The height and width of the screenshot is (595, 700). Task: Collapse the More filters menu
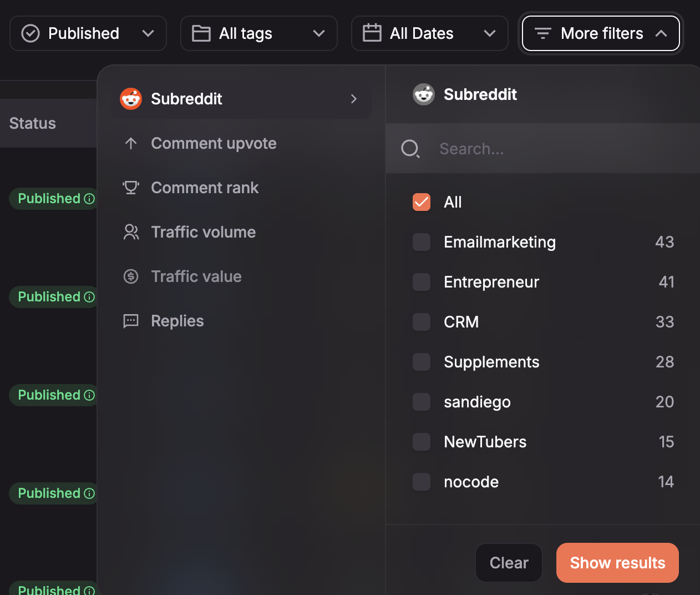601,33
